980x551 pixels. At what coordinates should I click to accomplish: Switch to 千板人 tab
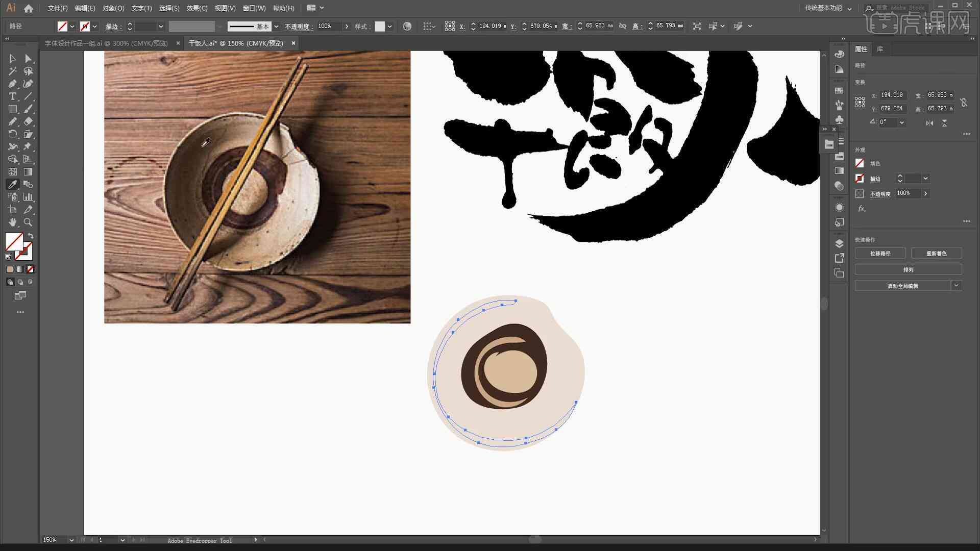pyautogui.click(x=237, y=43)
